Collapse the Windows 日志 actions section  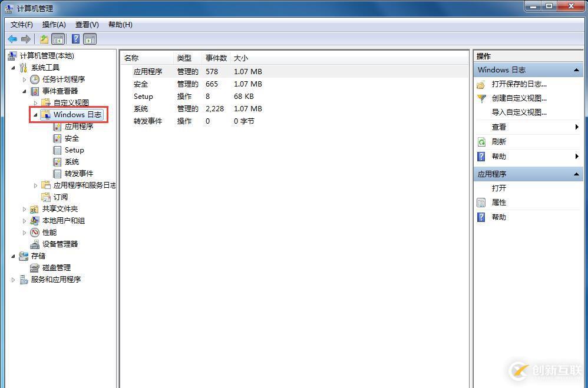pyautogui.click(x=576, y=70)
